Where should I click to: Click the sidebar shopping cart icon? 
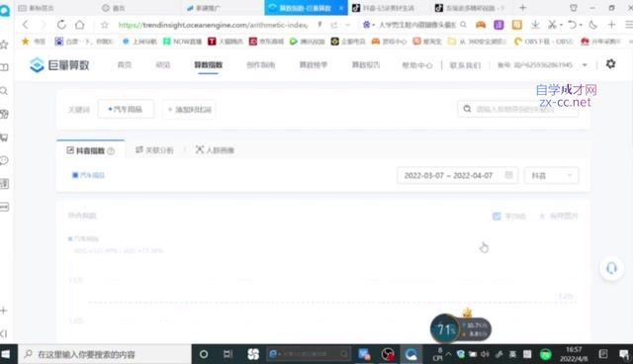point(4,137)
